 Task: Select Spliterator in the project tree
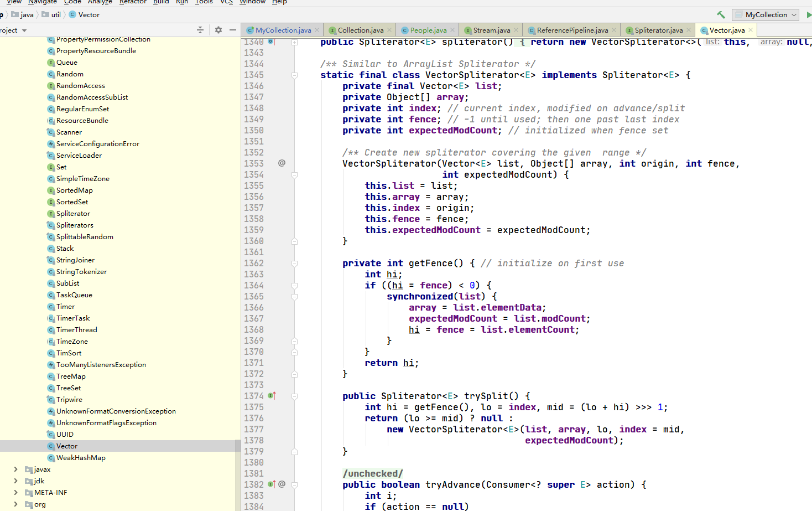pyautogui.click(x=73, y=214)
